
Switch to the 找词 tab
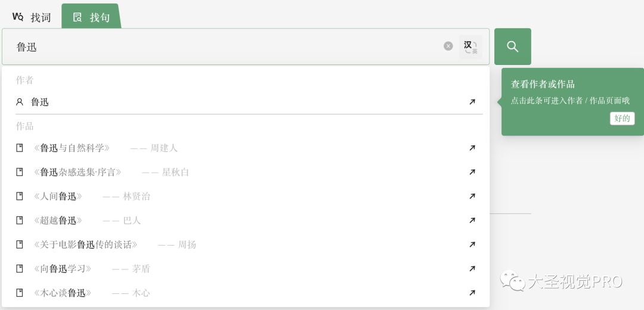tap(32, 17)
